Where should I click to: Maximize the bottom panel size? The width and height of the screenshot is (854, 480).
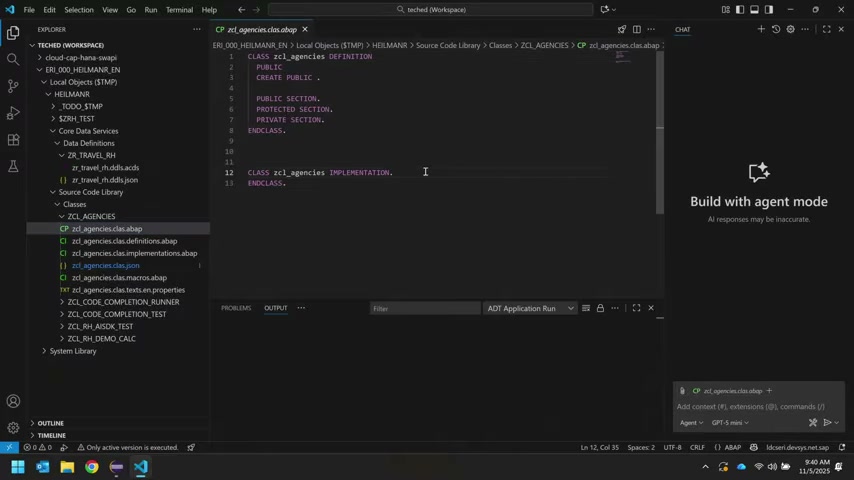click(636, 308)
